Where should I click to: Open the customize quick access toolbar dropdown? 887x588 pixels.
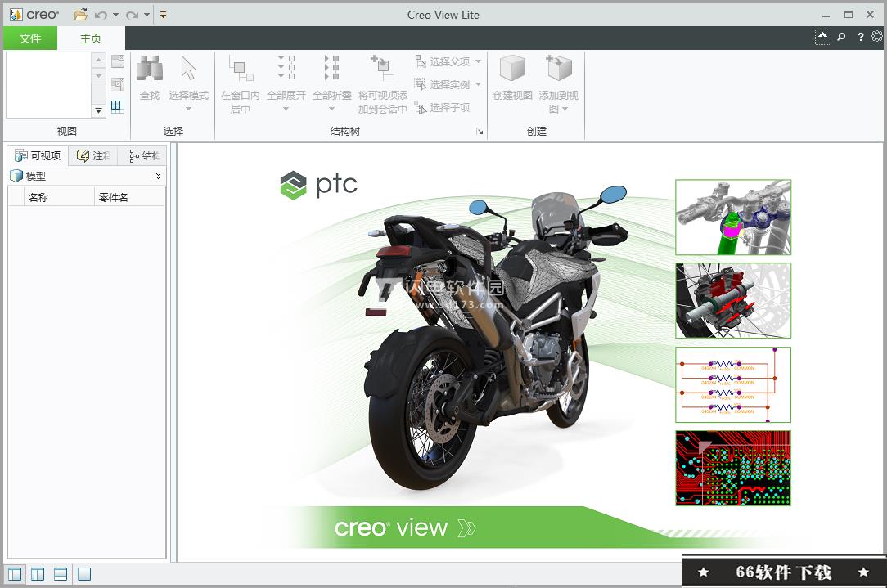click(x=163, y=15)
